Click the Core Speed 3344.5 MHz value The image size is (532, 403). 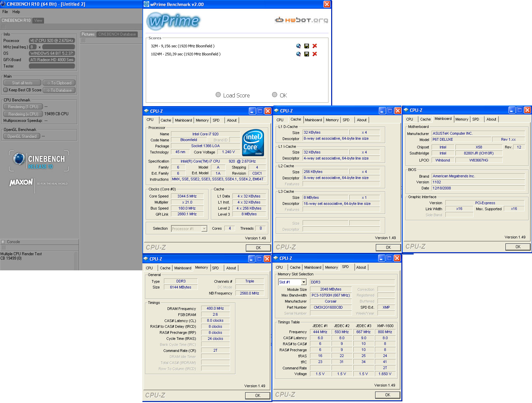(x=187, y=196)
